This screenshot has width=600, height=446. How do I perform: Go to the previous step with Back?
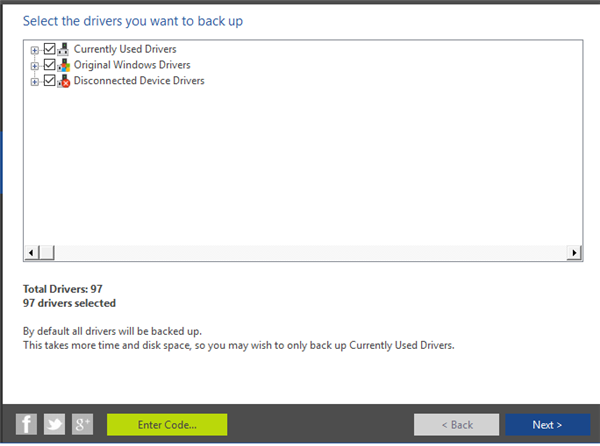(x=457, y=425)
